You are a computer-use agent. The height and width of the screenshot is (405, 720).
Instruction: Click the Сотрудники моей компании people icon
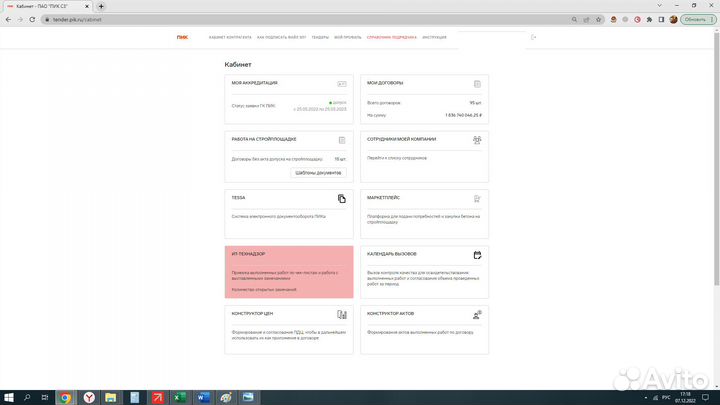(477, 140)
